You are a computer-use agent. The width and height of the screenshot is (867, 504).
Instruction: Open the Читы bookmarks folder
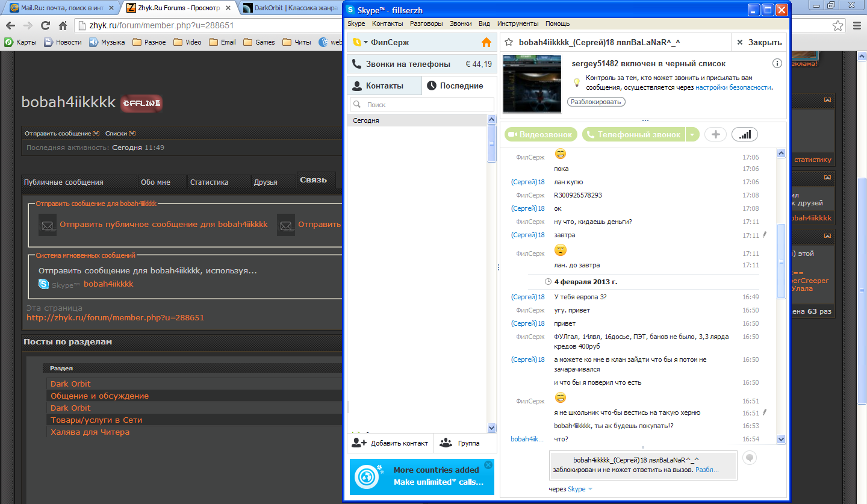(297, 42)
